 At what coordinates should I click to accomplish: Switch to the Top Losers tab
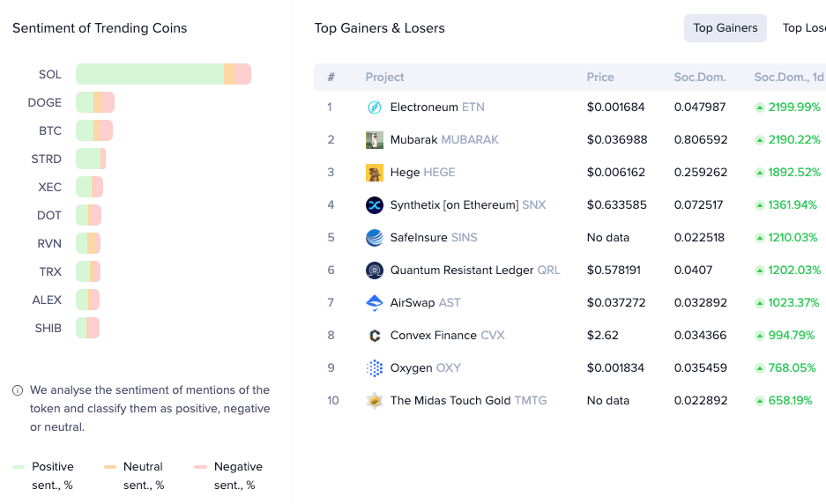click(804, 28)
